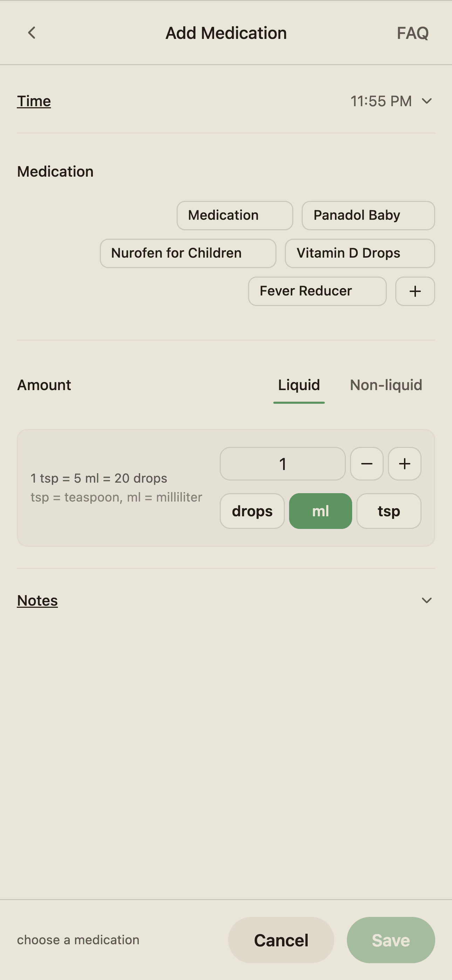Set the unit to tsp
The image size is (452, 980).
389,511
